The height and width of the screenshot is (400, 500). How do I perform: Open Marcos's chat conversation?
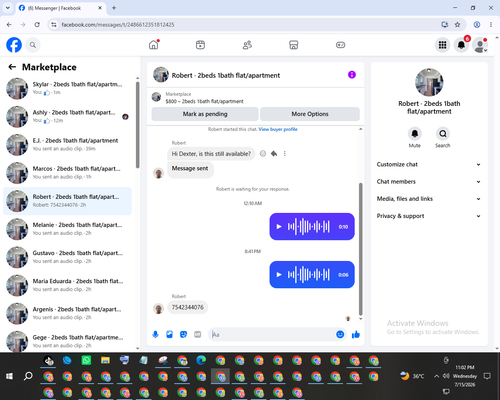[68, 173]
